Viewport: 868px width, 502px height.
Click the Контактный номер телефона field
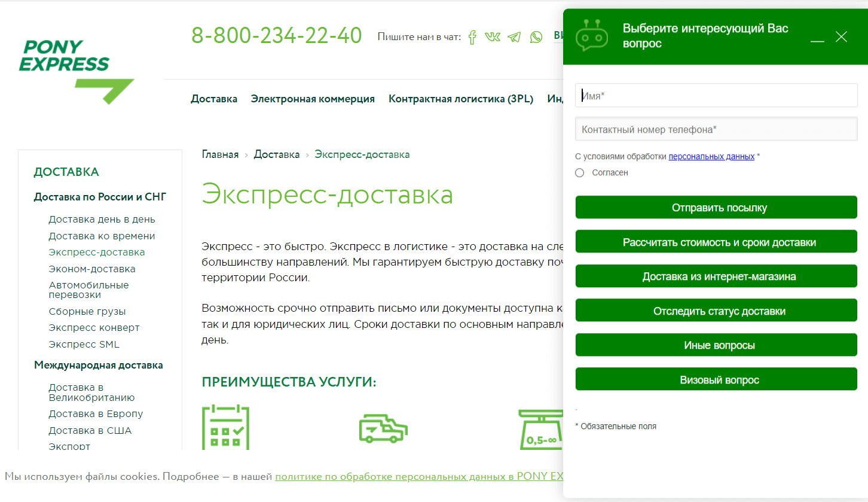coord(716,129)
